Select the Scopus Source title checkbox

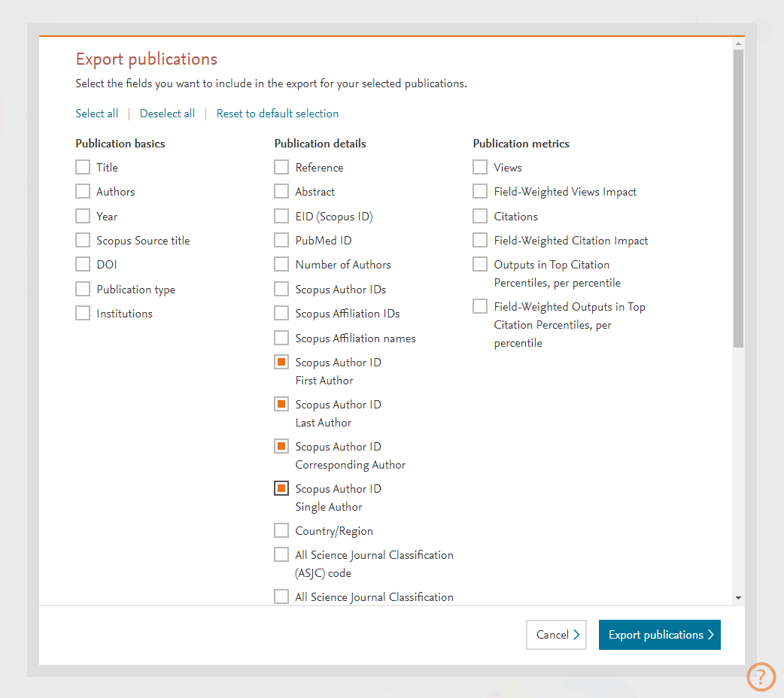(x=83, y=240)
